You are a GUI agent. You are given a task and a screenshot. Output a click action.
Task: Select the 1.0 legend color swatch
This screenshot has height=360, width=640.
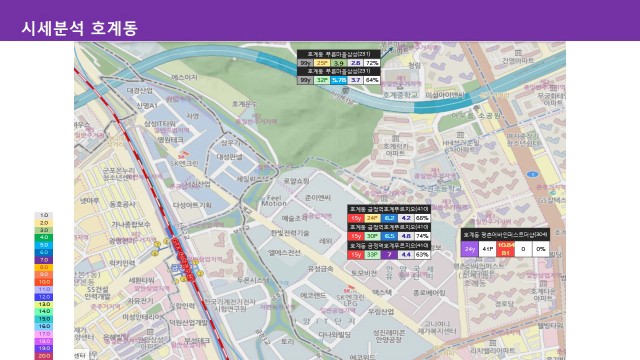point(43,215)
